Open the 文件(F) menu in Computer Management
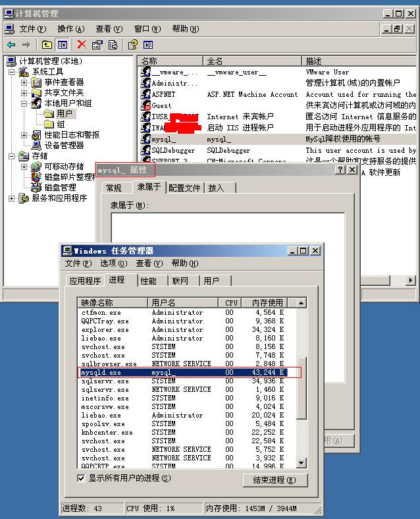420x519 pixels. [32, 29]
